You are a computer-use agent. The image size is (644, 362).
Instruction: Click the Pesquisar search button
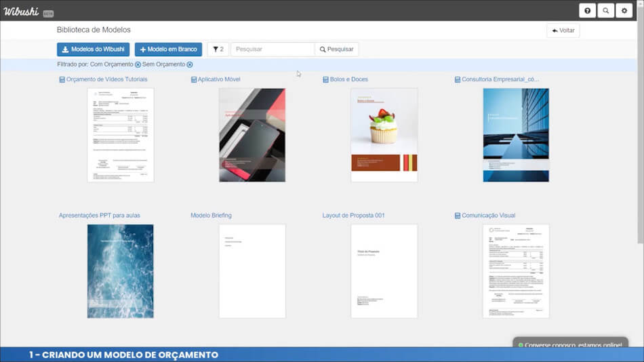tap(337, 49)
